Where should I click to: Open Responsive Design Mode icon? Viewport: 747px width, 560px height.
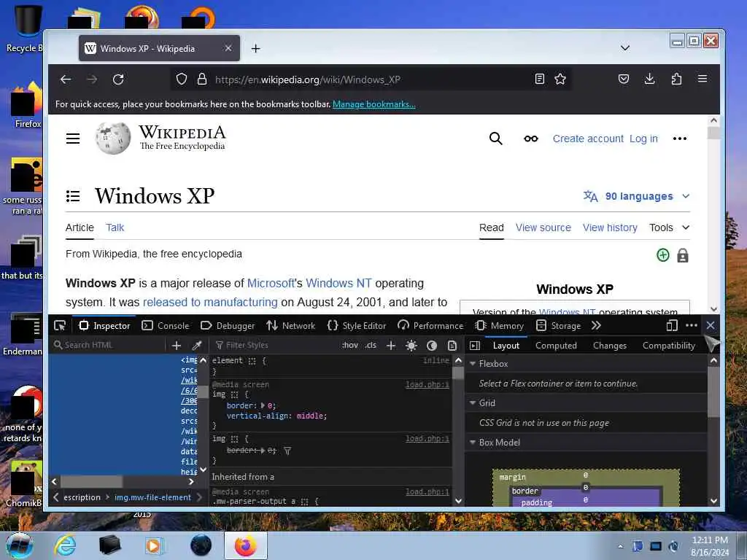coord(672,326)
